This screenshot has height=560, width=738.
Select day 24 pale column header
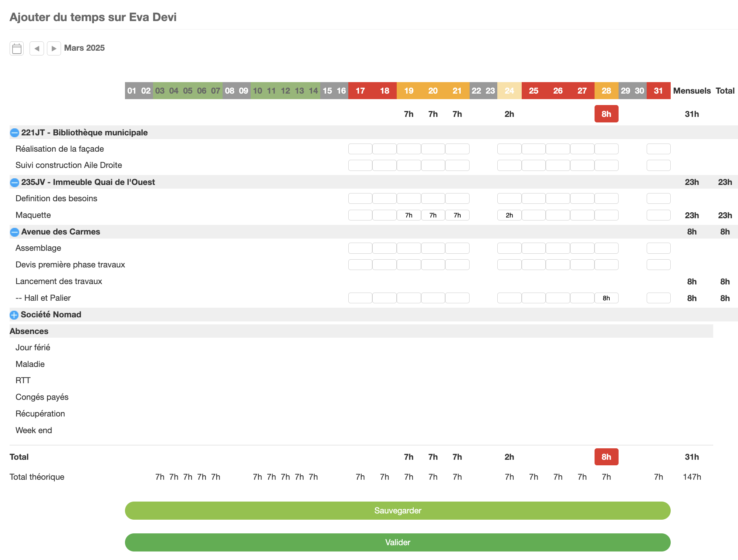(x=510, y=91)
